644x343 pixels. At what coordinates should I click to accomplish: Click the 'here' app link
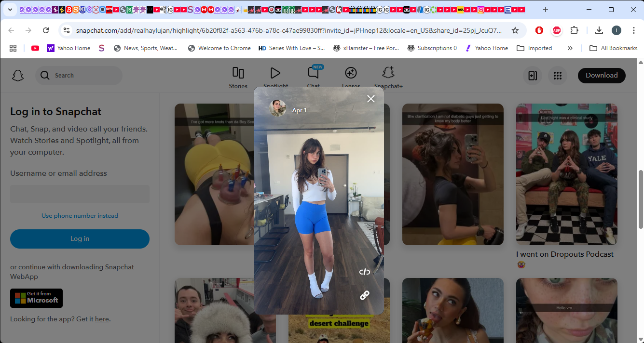pyautogui.click(x=102, y=319)
